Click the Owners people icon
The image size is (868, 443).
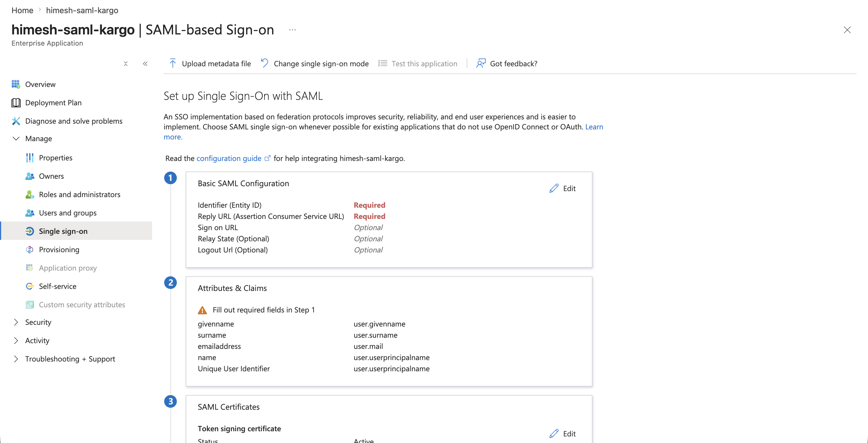30,176
